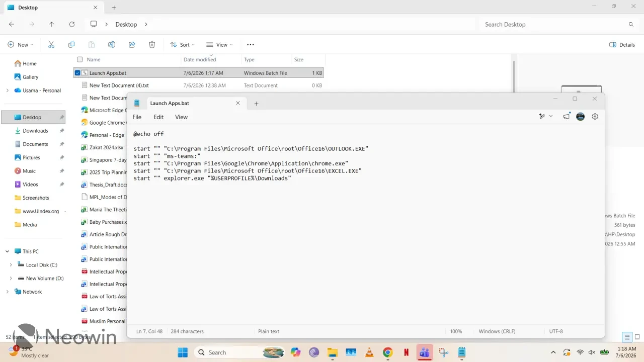Viewport: 644px width, 362px height.
Task: Open the Copilot rewrite dropdown arrow in Notepad
Action: (x=551, y=116)
